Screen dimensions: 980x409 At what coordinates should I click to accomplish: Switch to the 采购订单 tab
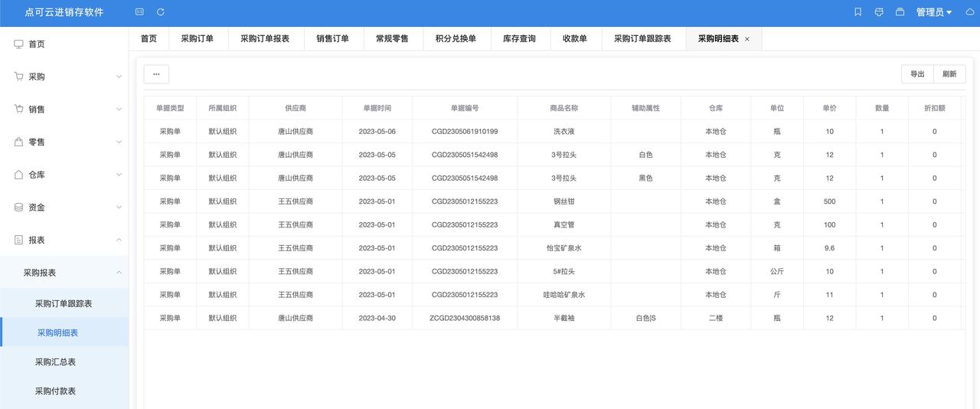[x=198, y=38]
